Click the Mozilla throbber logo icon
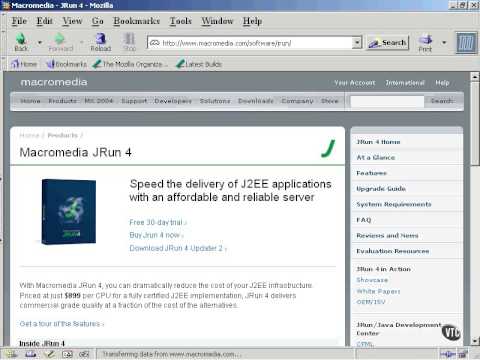Image resolution: width=480 pixels, height=360 pixels. tap(466, 42)
